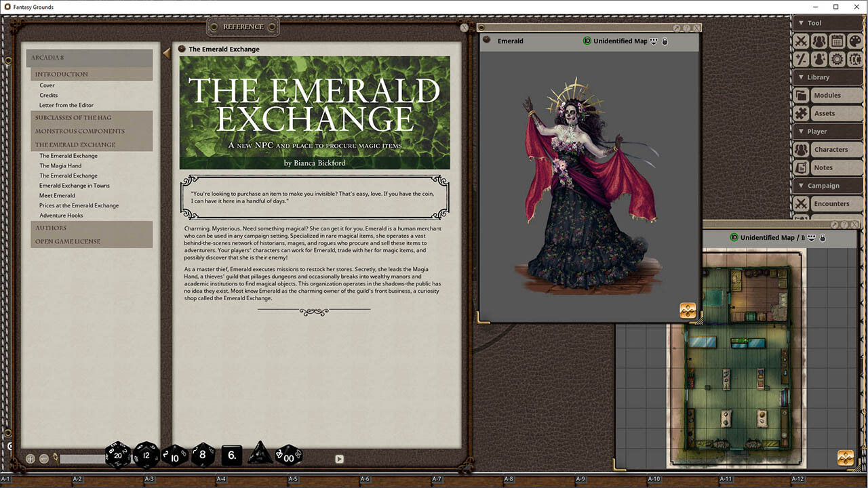Toggle the lock on the Emerald portrait window
This screenshot has width=868, height=488.
(665, 41)
